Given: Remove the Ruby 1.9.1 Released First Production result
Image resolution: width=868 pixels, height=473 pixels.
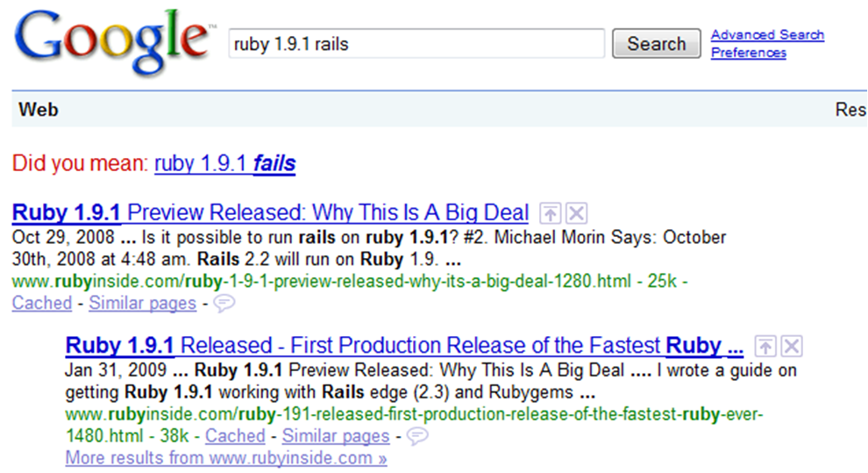Looking at the screenshot, I should pos(792,347).
